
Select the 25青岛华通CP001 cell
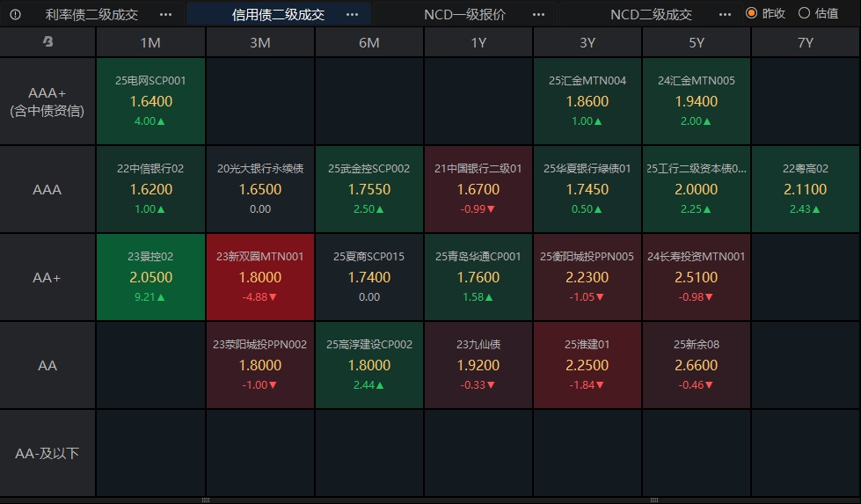478,277
